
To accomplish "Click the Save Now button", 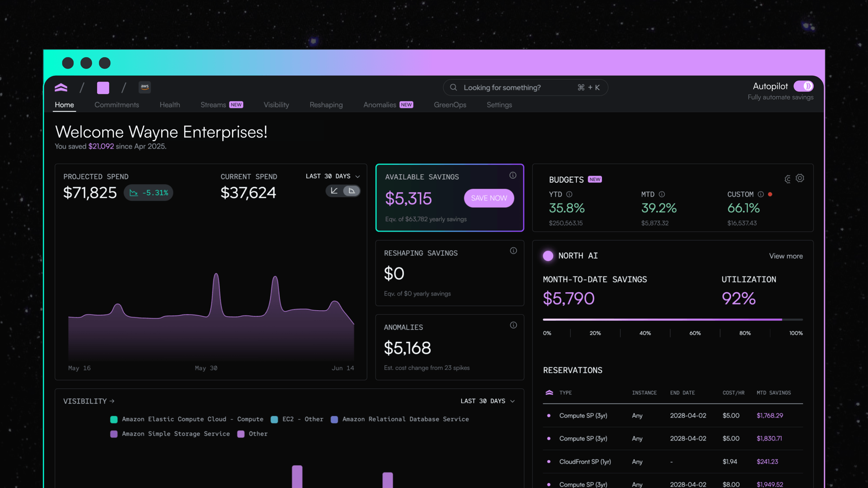I will (489, 198).
